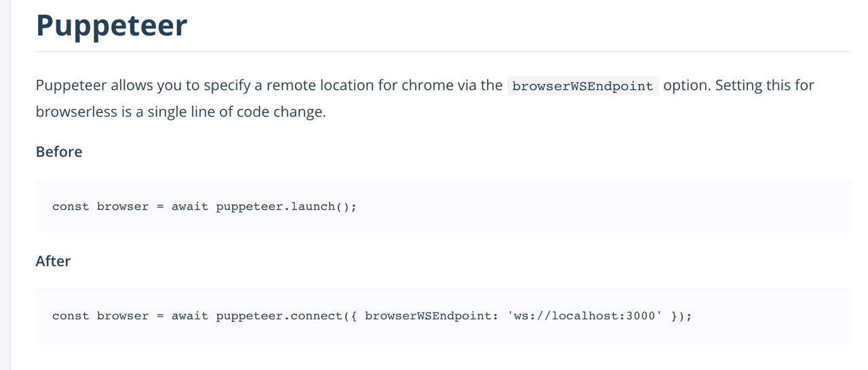868x370 pixels.
Task: Click the inline browserWSEndpoint code in paragraph
Action: pyautogui.click(x=583, y=86)
